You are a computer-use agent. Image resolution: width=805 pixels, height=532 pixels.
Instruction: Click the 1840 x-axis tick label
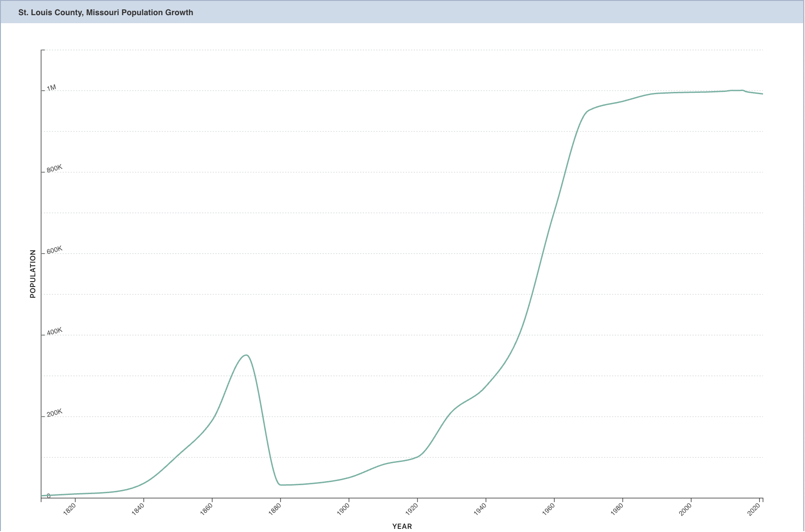click(138, 509)
